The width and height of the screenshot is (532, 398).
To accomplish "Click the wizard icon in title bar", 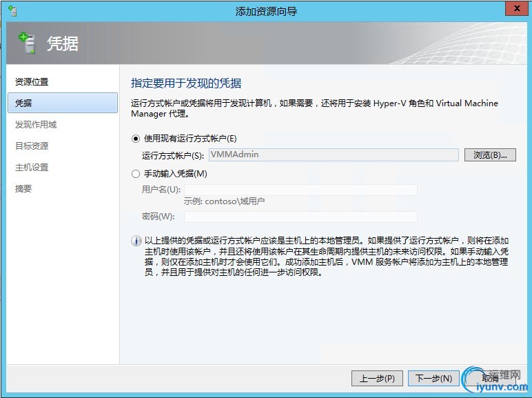I will click(x=12, y=11).
